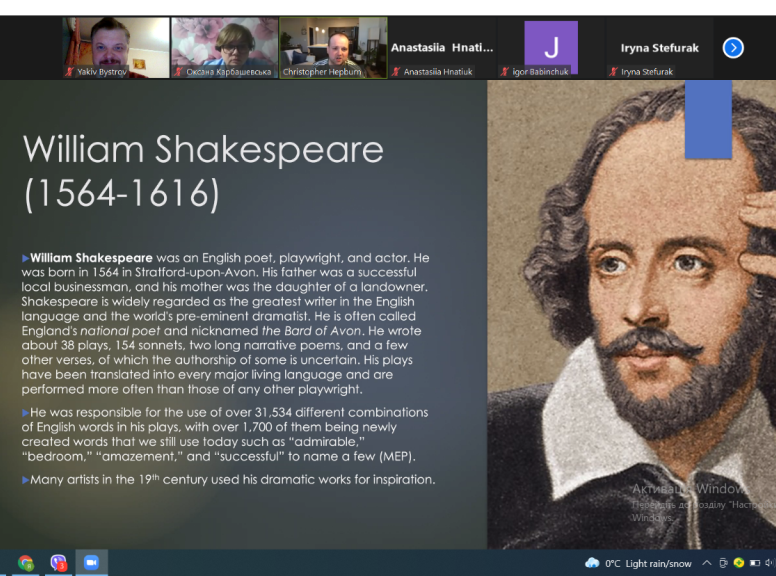The image size is (776, 576).
Task: Click muted mic icon beside Оксана Карбашевська
Action: (x=178, y=72)
